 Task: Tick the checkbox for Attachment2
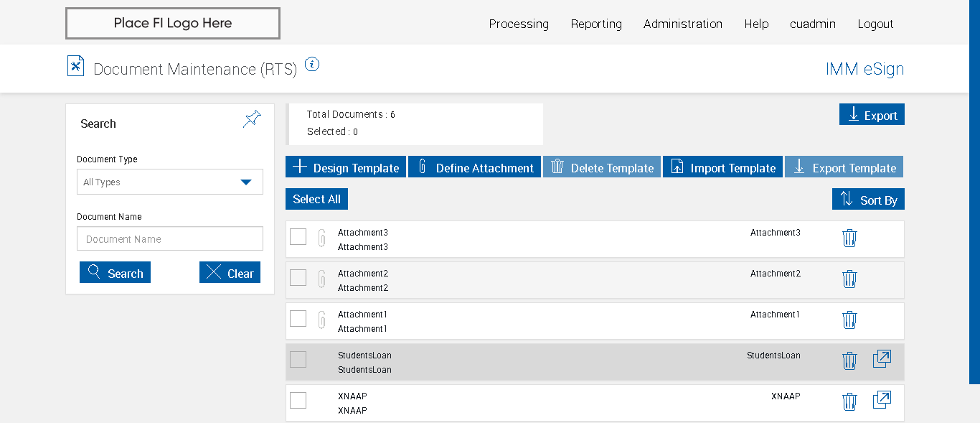[x=298, y=277]
